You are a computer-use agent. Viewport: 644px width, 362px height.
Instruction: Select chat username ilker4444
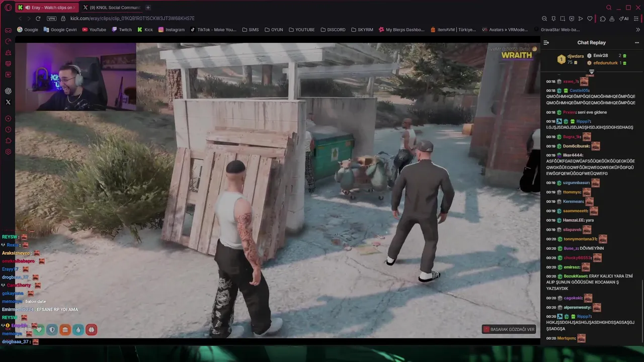tap(573, 155)
